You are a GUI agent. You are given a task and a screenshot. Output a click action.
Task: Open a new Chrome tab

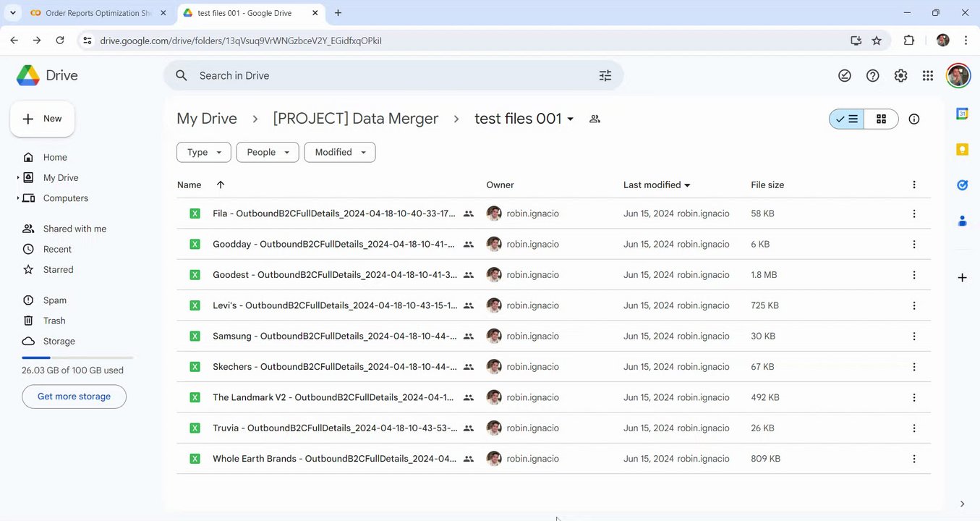(338, 12)
